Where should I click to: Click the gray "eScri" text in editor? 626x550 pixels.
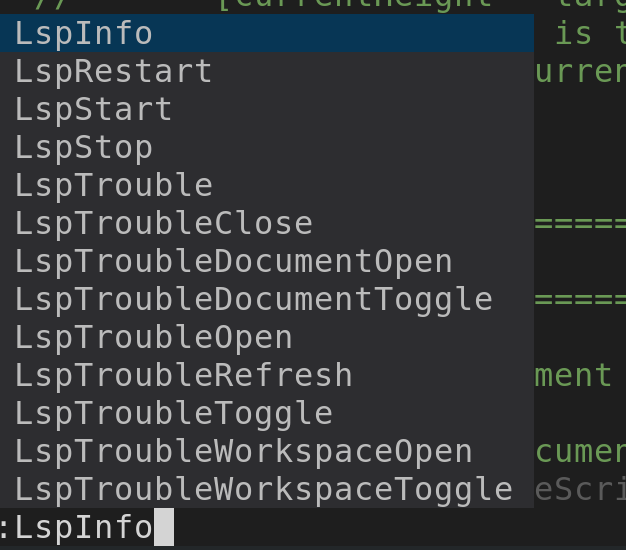point(580,490)
